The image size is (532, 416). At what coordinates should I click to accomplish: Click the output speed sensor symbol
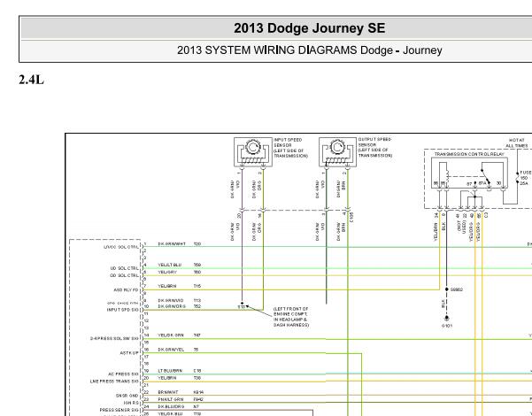click(x=337, y=151)
